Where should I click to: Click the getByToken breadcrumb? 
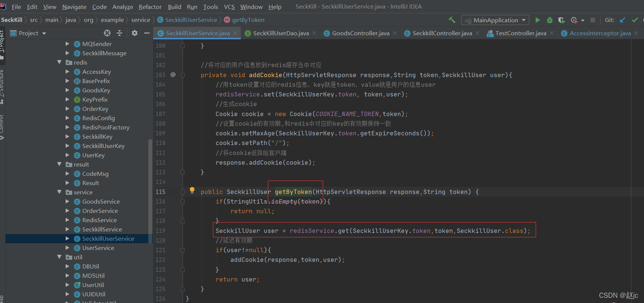[248, 20]
